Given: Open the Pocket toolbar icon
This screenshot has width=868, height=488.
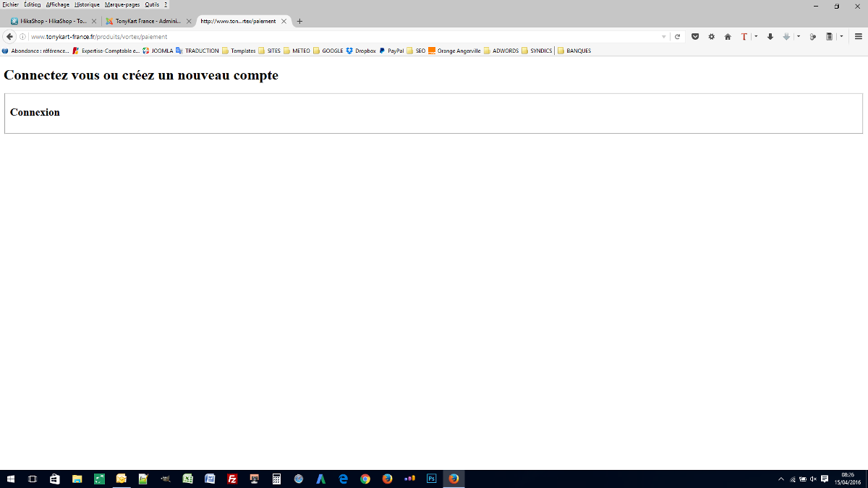Looking at the screenshot, I should pos(695,37).
